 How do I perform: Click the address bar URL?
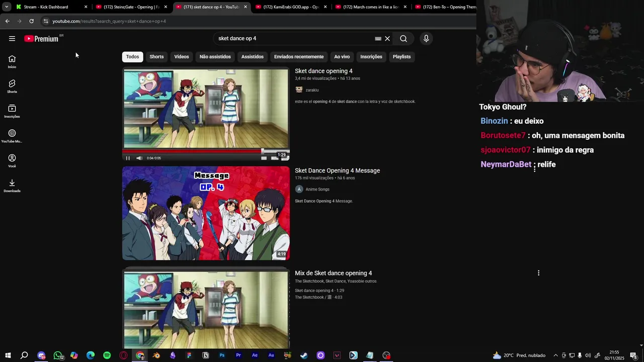click(109, 21)
